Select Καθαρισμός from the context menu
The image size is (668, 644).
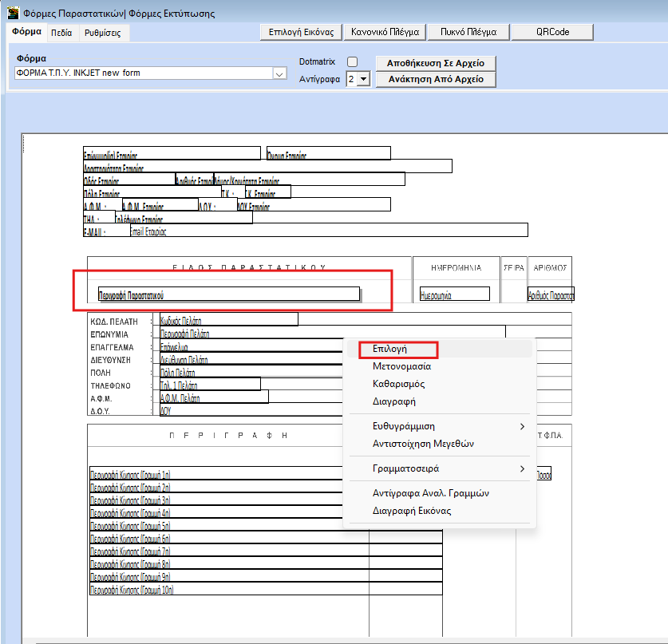click(400, 384)
